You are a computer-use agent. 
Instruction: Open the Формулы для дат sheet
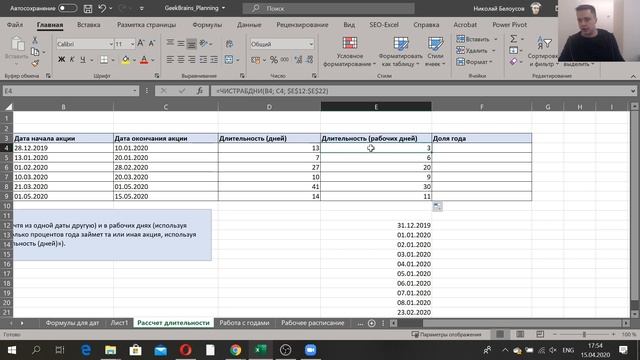72,323
